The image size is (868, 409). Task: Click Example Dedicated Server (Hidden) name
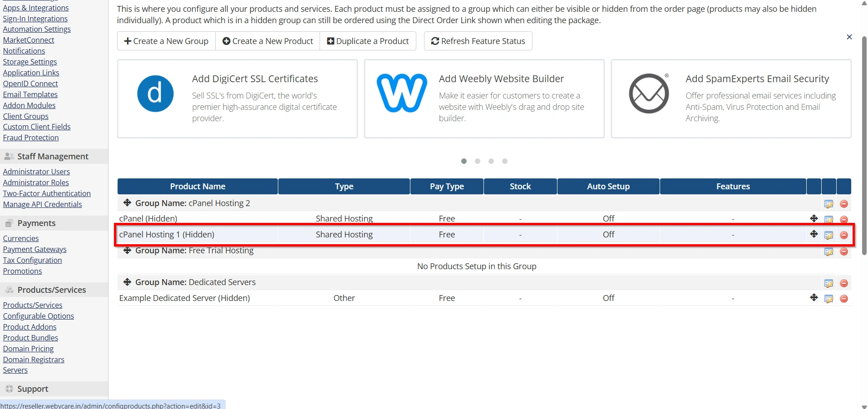(x=184, y=298)
